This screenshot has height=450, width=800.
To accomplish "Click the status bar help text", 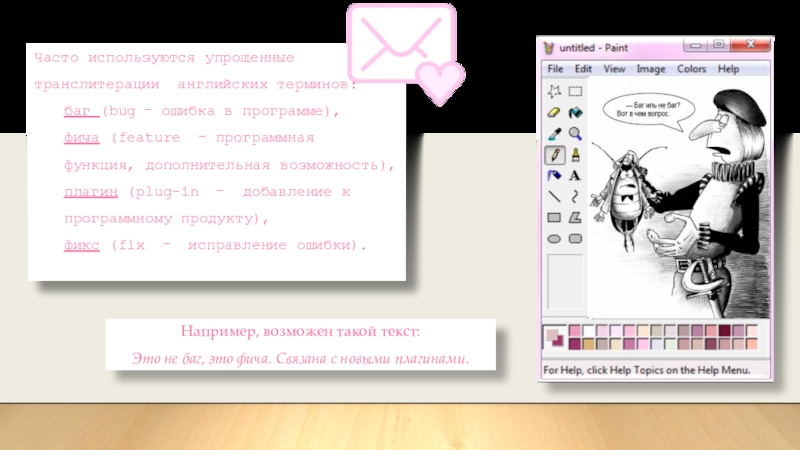I will pos(646,370).
